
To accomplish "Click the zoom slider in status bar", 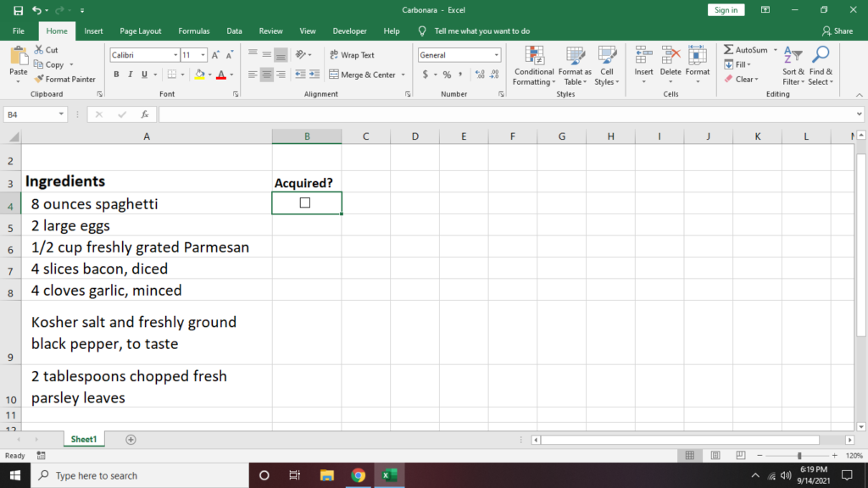I will [798, 456].
